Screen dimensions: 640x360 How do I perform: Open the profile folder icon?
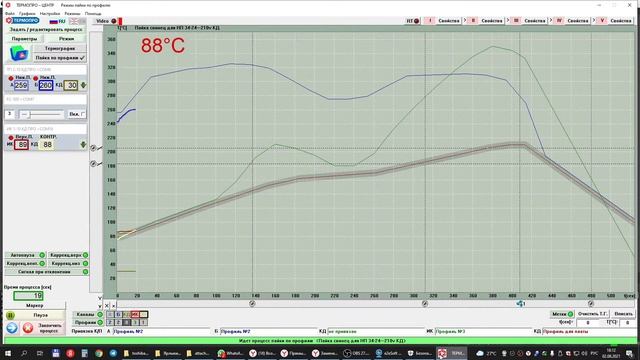[19, 53]
